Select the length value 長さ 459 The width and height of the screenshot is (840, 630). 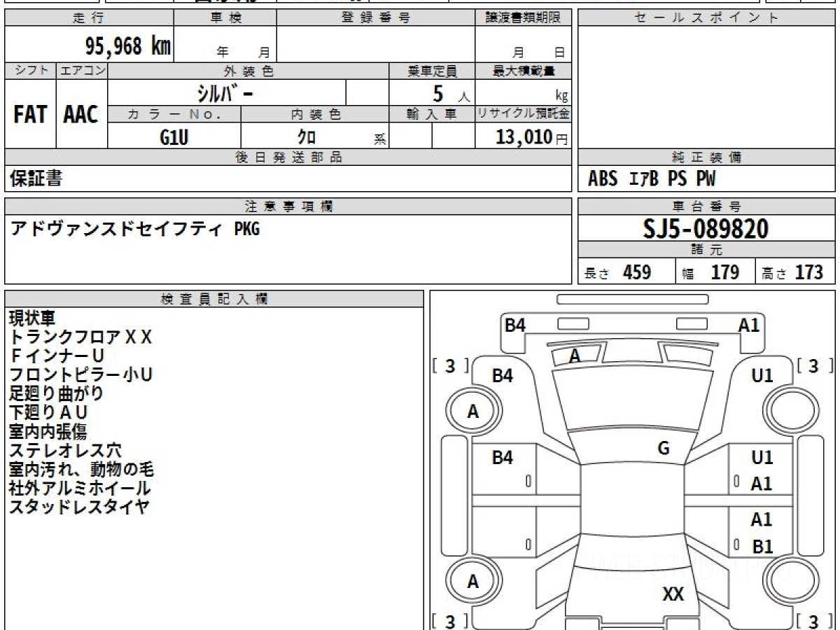[x=617, y=272]
